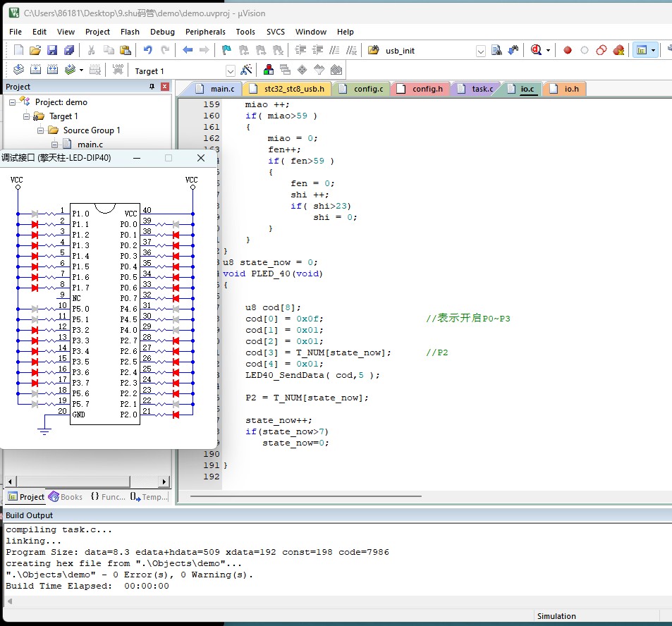Open the File menu
Viewport: 672px width, 626px height.
(x=16, y=32)
